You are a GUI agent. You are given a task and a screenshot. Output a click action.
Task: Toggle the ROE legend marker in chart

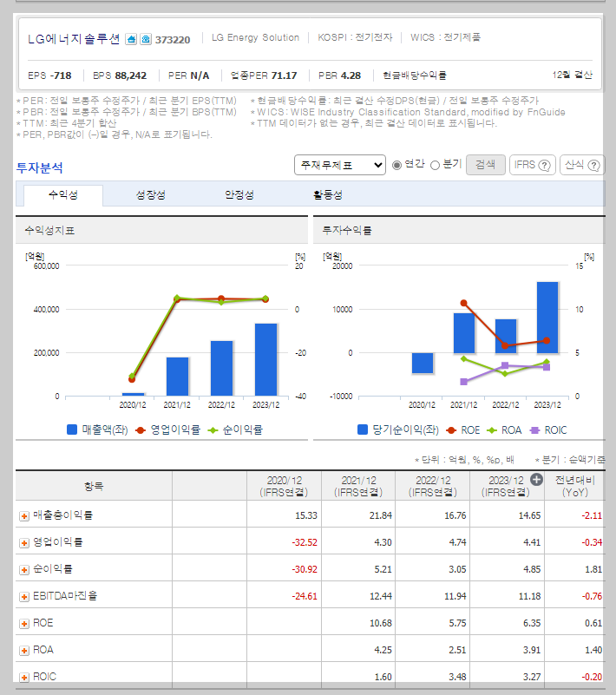(451, 430)
